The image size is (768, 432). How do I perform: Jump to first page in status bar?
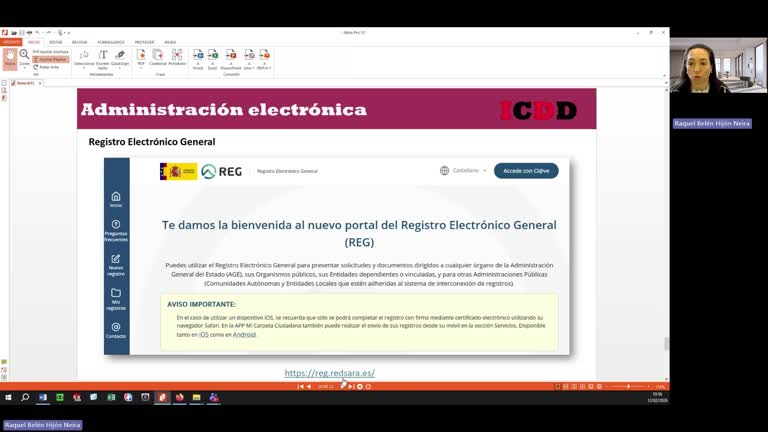coord(300,386)
